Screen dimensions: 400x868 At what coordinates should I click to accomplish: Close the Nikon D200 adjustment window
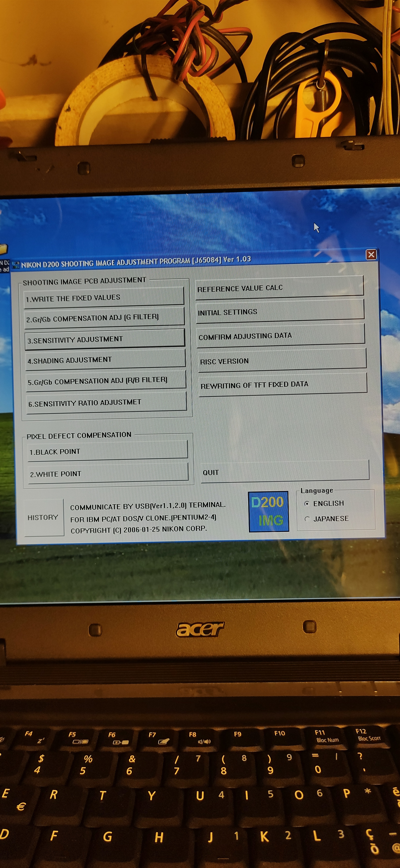(x=371, y=254)
